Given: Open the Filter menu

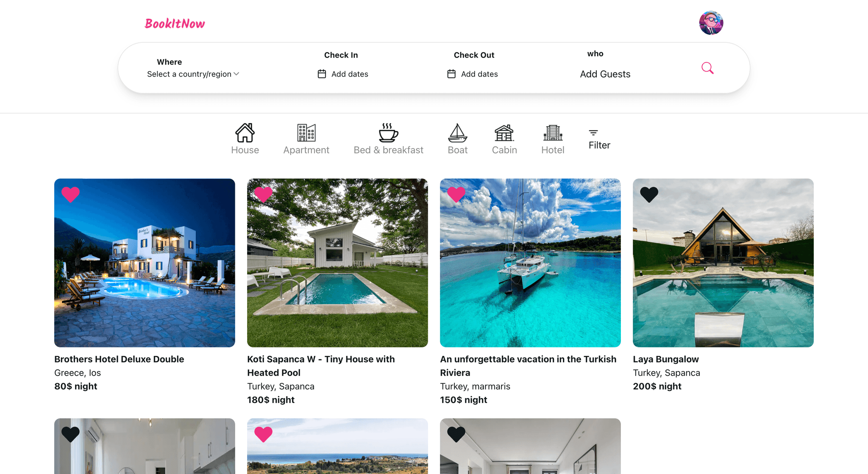Looking at the screenshot, I should (x=599, y=139).
